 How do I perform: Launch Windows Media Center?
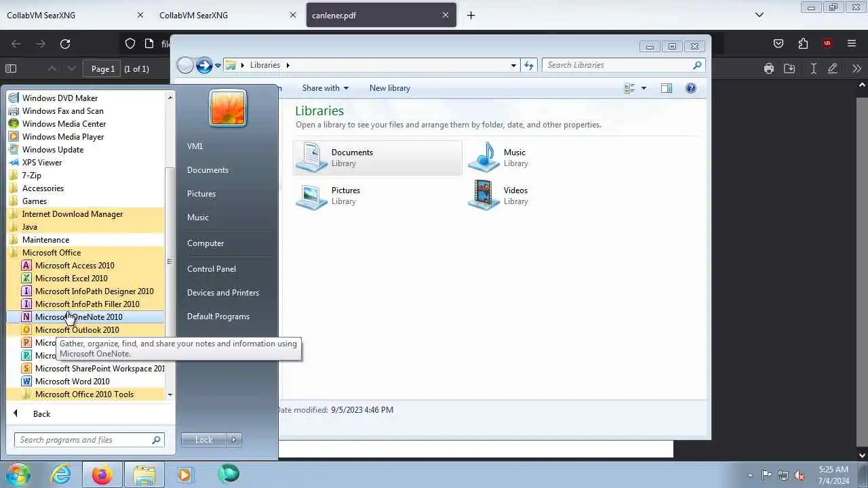(x=64, y=124)
